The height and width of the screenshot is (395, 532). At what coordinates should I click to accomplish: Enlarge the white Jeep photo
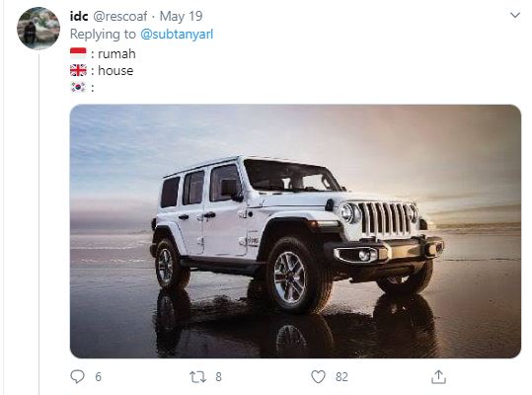coord(295,231)
